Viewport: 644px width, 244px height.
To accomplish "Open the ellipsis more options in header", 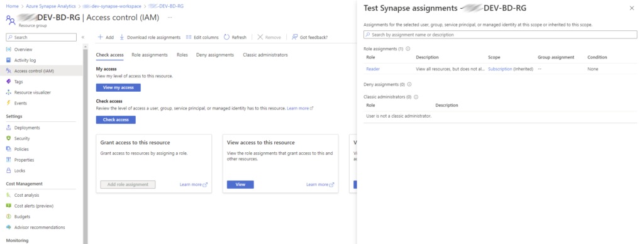I will [170, 17].
